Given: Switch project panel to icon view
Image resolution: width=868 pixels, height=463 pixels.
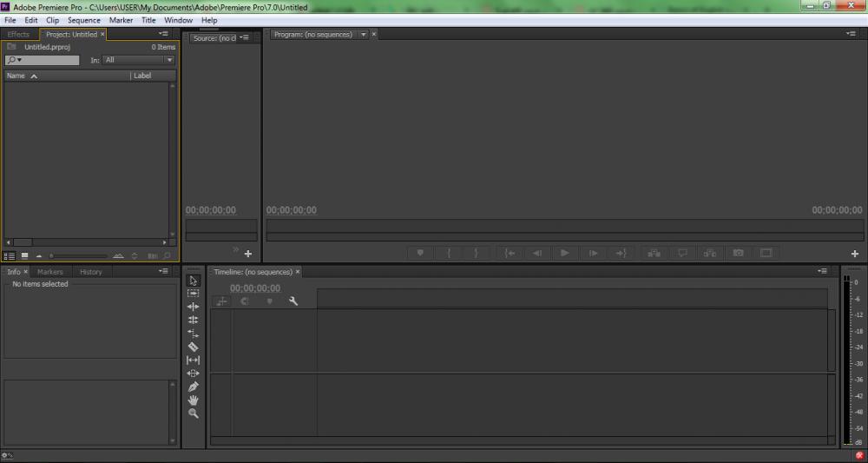Looking at the screenshot, I should pyautogui.click(x=24, y=255).
